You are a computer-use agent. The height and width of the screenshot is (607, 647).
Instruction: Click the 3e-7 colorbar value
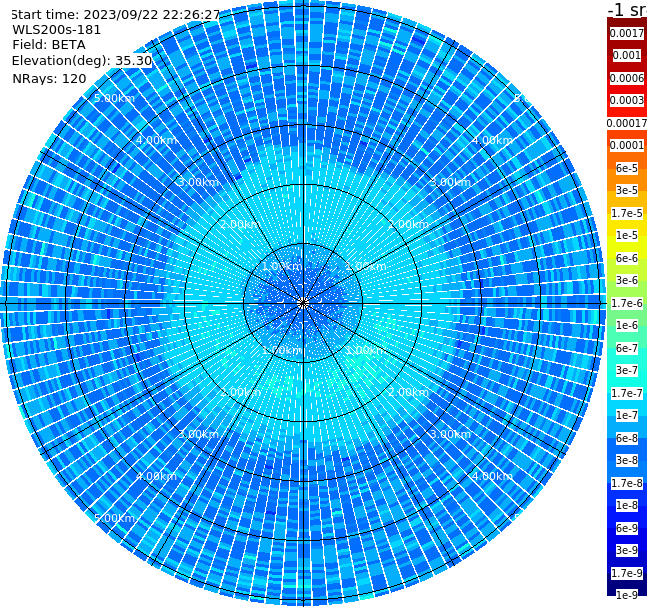[627, 370]
